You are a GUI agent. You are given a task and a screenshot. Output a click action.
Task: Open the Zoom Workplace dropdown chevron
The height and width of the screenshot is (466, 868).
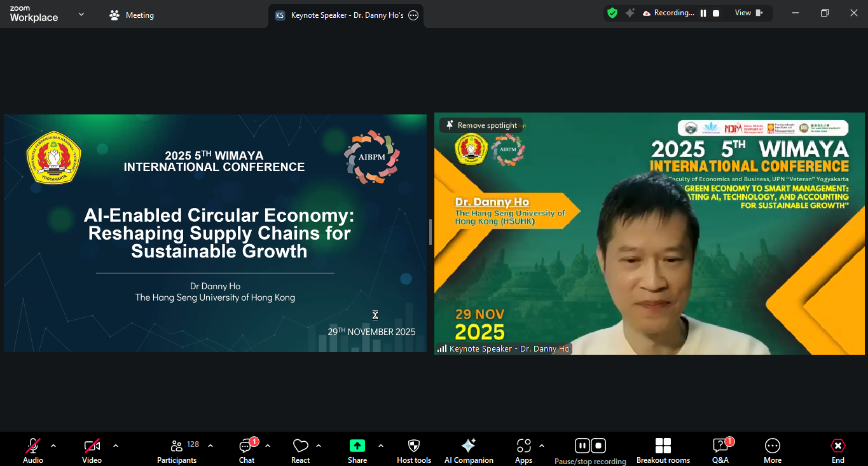(x=81, y=14)
